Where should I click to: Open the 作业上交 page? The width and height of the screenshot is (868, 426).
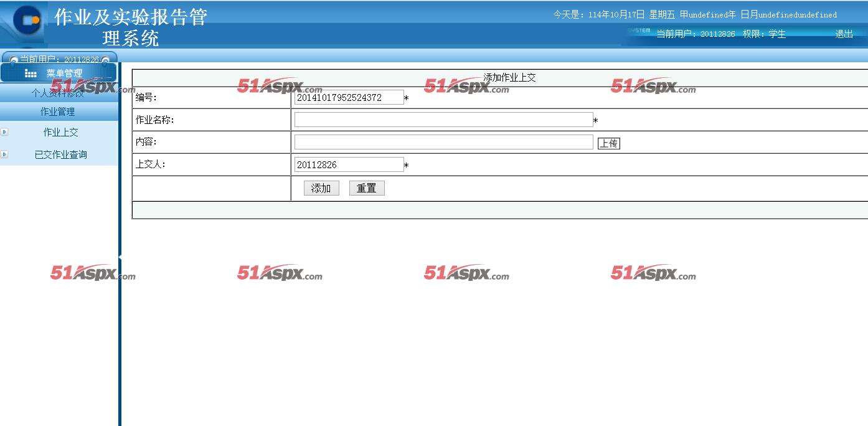[x=60, y=132]
